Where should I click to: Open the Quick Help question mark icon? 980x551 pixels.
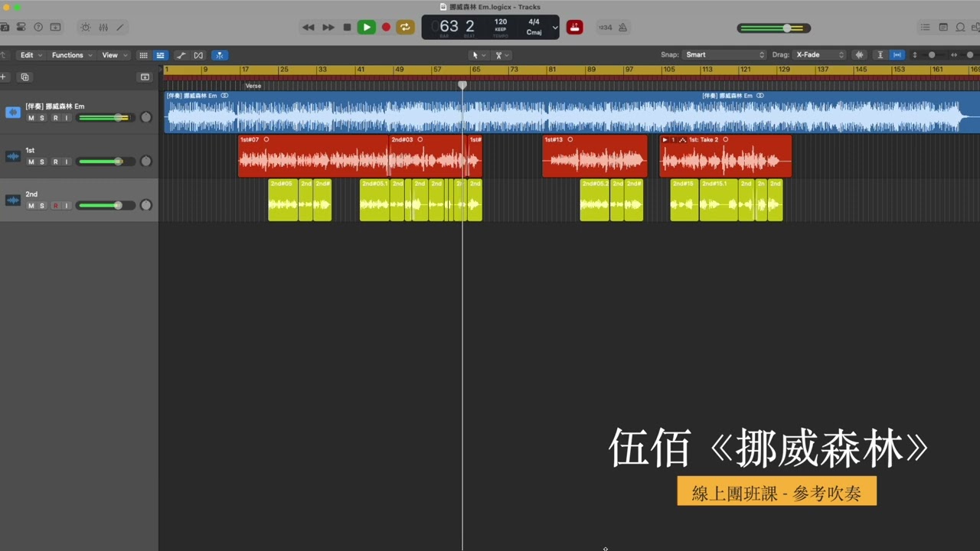point(38,28)
